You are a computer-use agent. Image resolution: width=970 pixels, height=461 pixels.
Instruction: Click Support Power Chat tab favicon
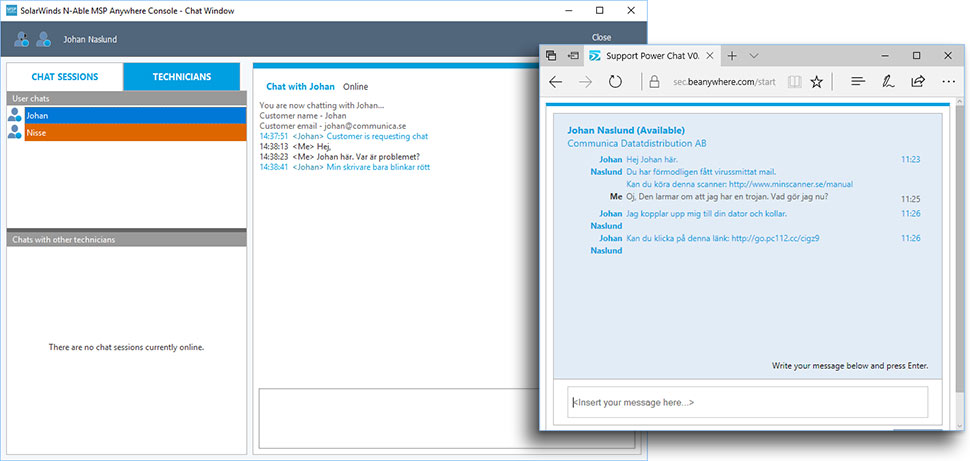pyautogui.click(x=594, y=56)
